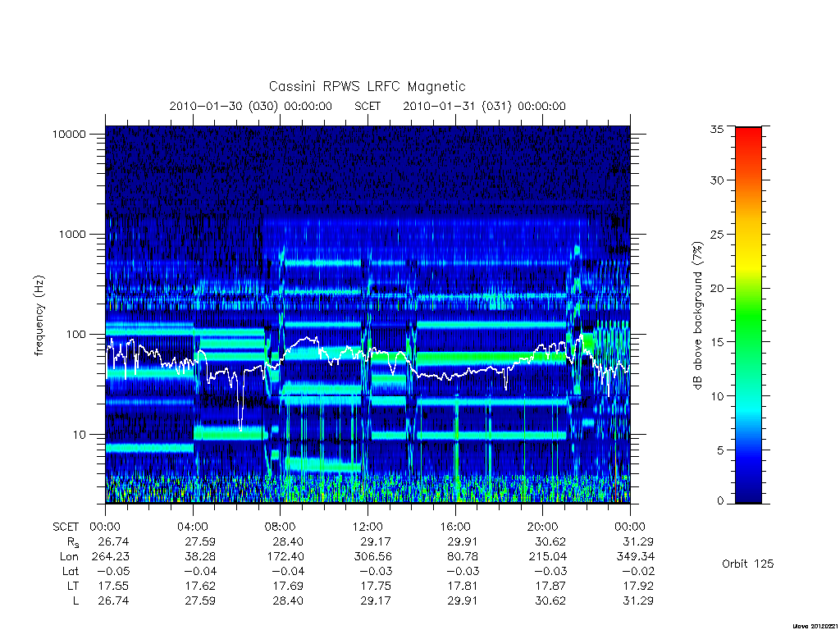Select start timestamp '2010-01-30 (030) 00:00:00'

251,106
